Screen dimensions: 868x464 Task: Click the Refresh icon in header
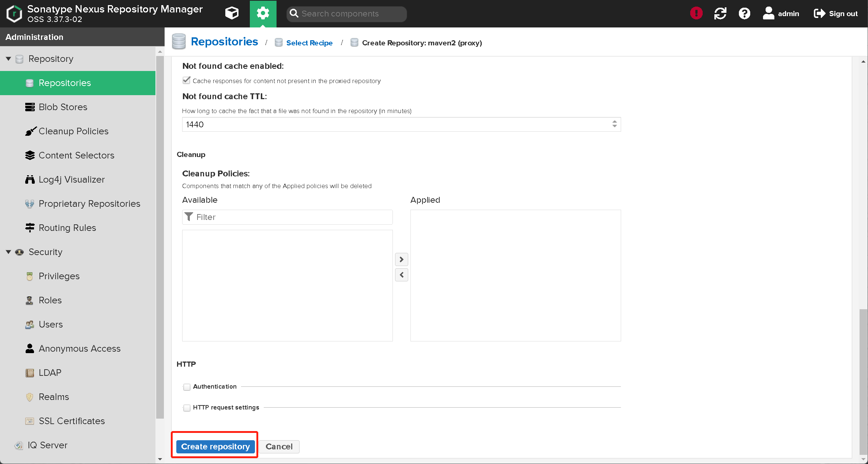[720, 14]
